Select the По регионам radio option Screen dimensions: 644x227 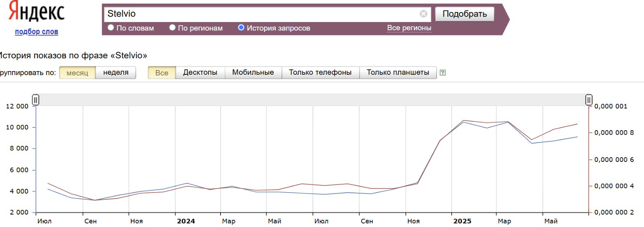172,27
